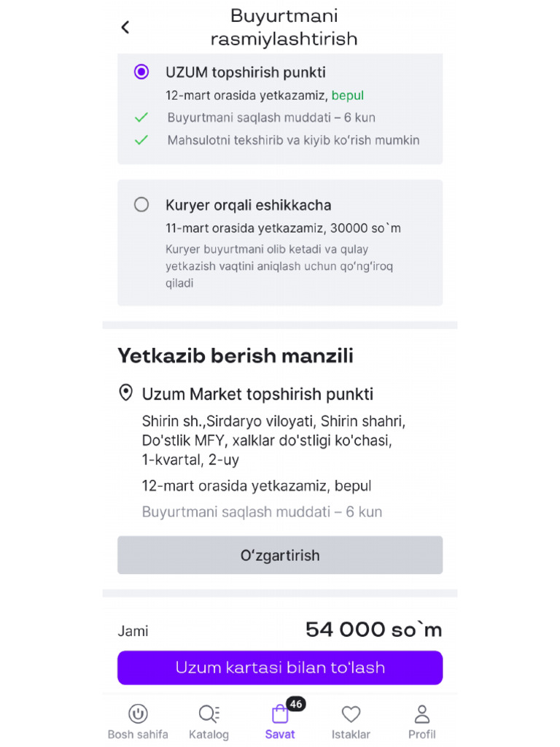Select UZUM topshirish punkti radio button
This screenshot has width=560, height=747.
(x=141, y=71)
